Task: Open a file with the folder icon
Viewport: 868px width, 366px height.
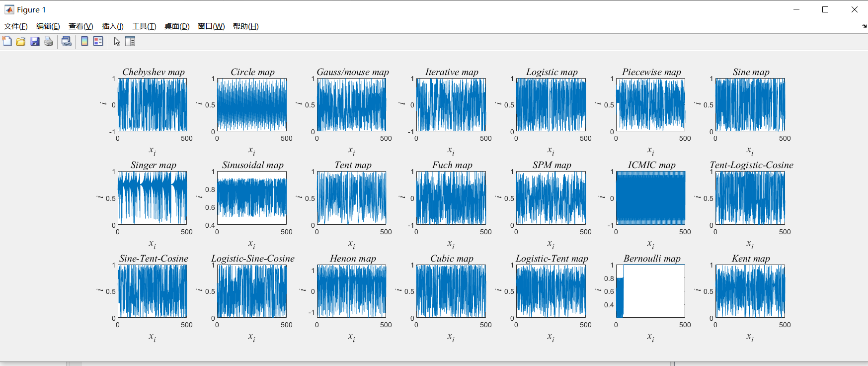Action: 21,42
